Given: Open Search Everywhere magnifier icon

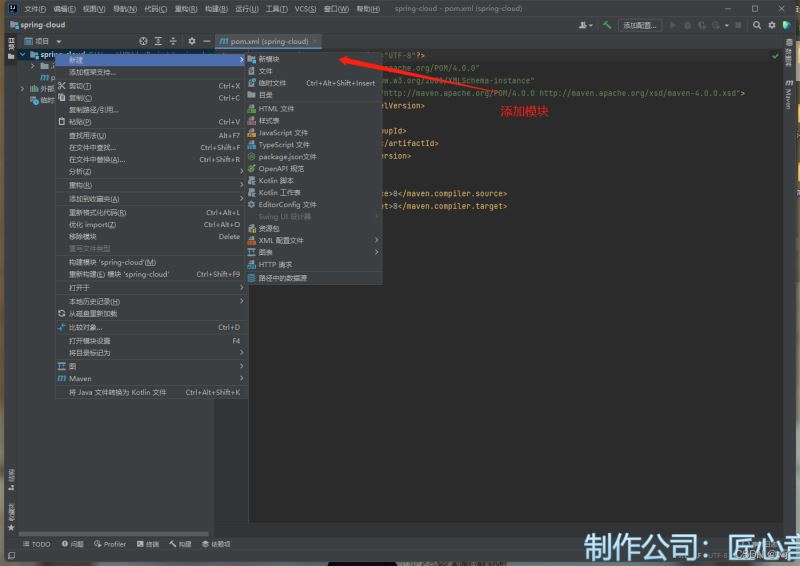Looking at the screenshot, I should pos(758,25).
